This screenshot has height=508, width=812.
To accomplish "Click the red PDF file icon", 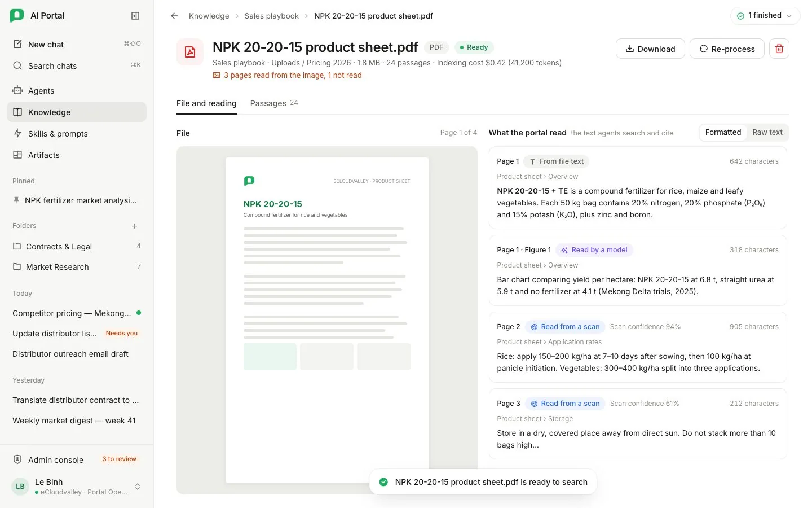I will click(190, 52).
